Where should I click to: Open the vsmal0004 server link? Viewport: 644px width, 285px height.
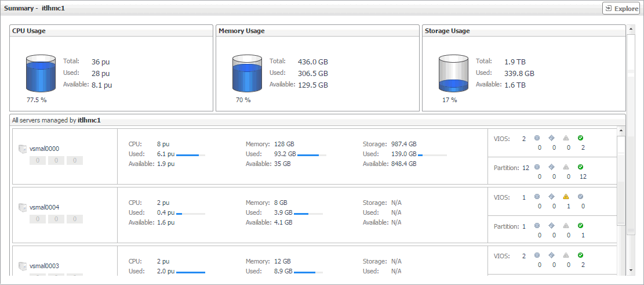(45, 207)
